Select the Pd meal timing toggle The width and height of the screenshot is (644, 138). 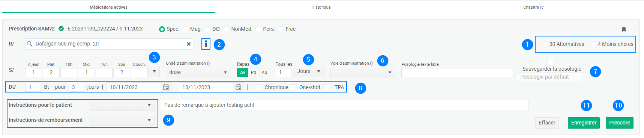point(254,73)
